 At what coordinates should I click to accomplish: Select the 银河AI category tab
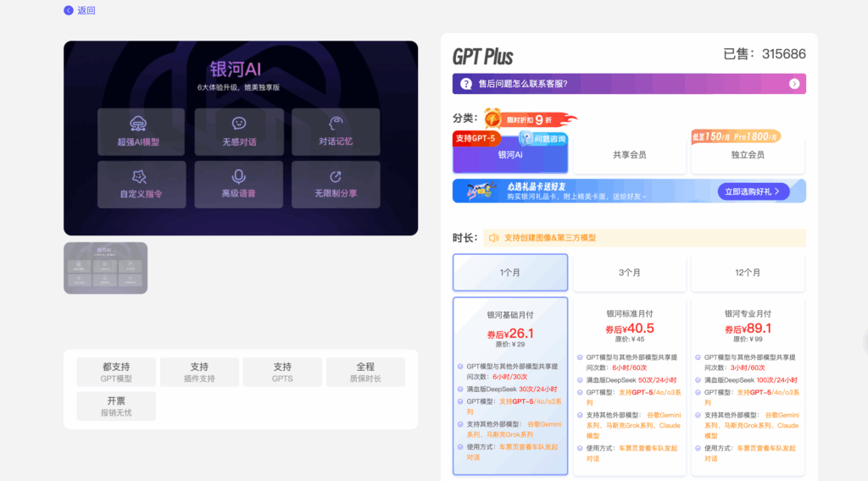[510, 155]
